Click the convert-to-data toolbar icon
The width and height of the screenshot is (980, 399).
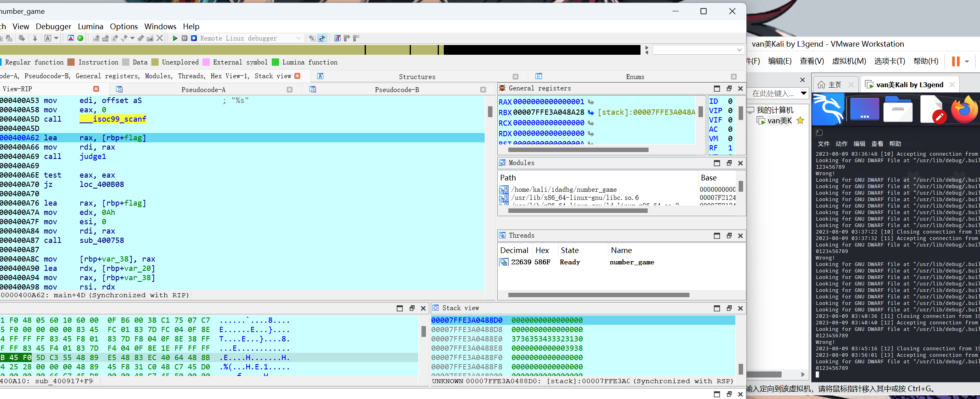[x=105, y=38]
